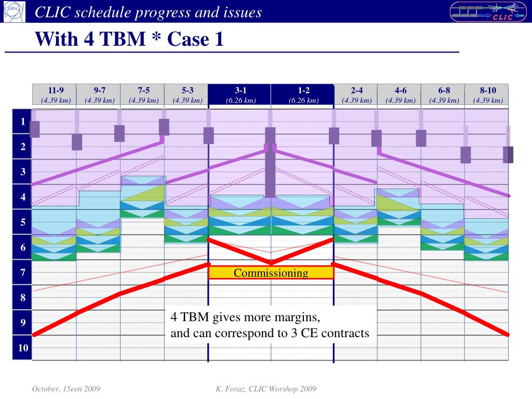Click year row label 10
Image resolution: width=532 pixels, height=399 pixels.
22,348
